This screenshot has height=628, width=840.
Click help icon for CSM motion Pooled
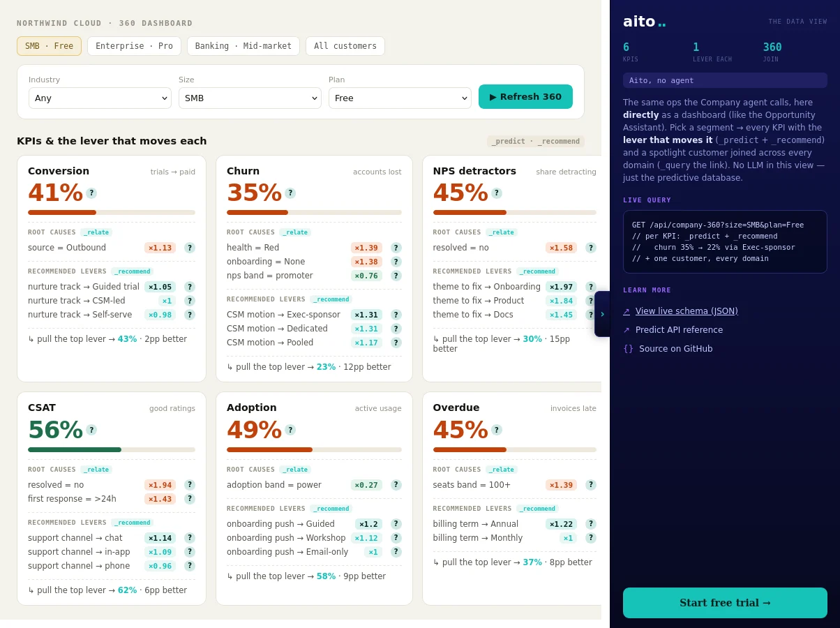(x=396, y=343)
